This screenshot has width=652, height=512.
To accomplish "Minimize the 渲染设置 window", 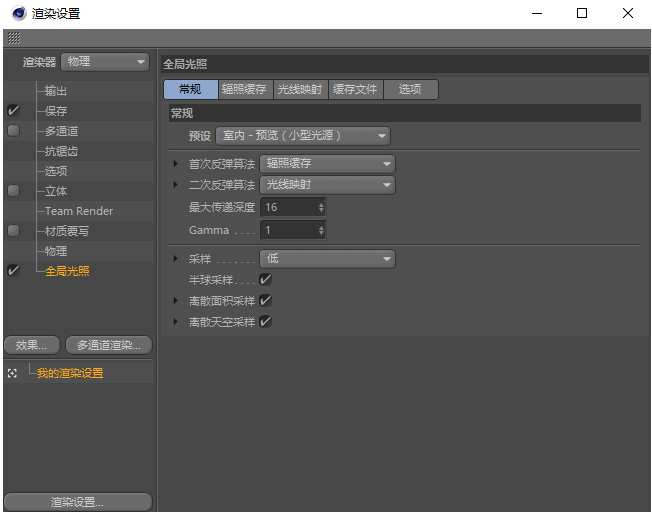I will pyautogui.click(x=537, y=13).
